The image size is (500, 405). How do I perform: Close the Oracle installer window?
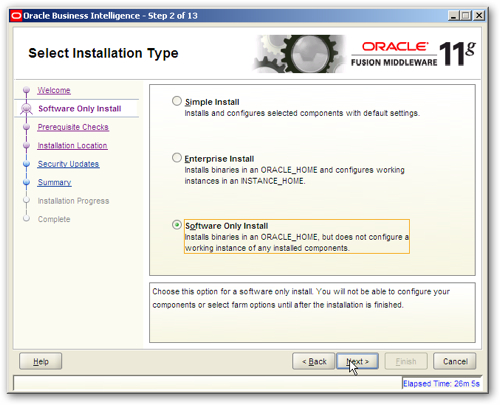[479, 16]
